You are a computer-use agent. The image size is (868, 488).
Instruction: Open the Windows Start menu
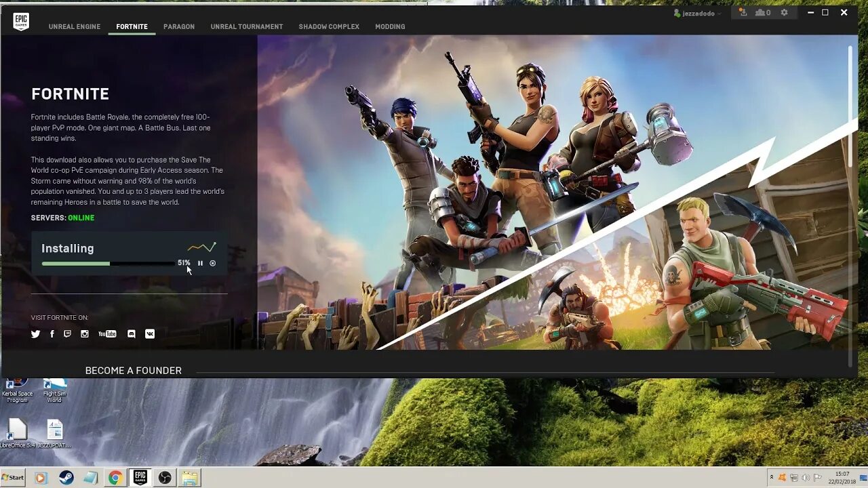click(13, 478)
